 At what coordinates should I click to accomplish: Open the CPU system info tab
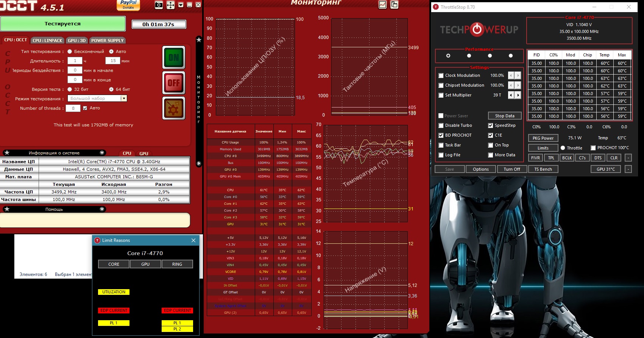pos(127,153)
